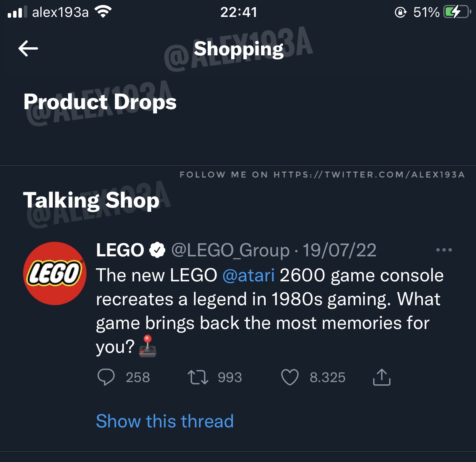Click the @LEGO_Group handle
476x462 pixels.
[x=230, y=250]
